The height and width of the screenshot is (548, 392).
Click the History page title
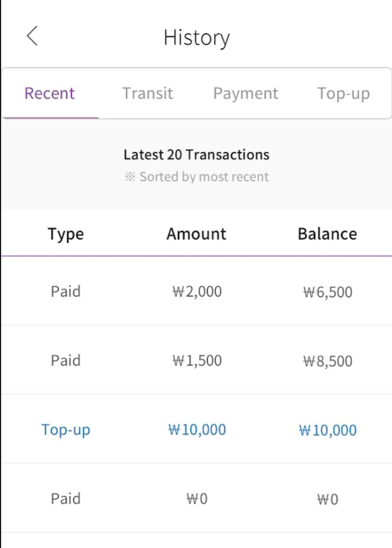(196, 37)
